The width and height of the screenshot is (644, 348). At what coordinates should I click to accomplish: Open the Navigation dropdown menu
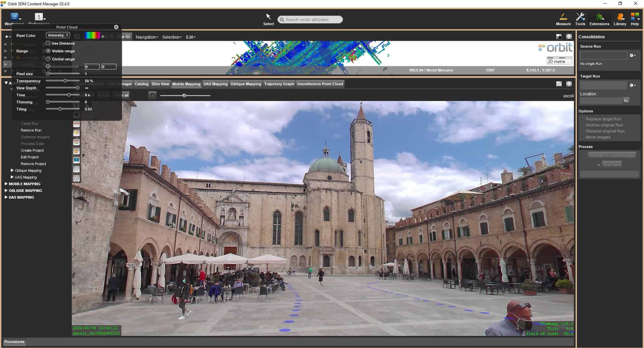click(x=147, y=37)
